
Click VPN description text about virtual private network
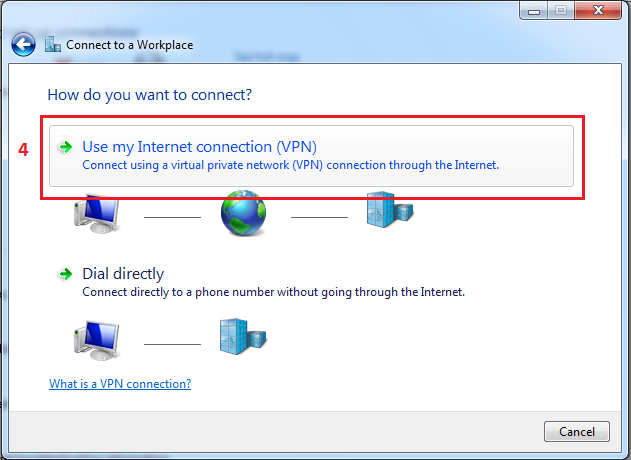[x=291, y=165]
